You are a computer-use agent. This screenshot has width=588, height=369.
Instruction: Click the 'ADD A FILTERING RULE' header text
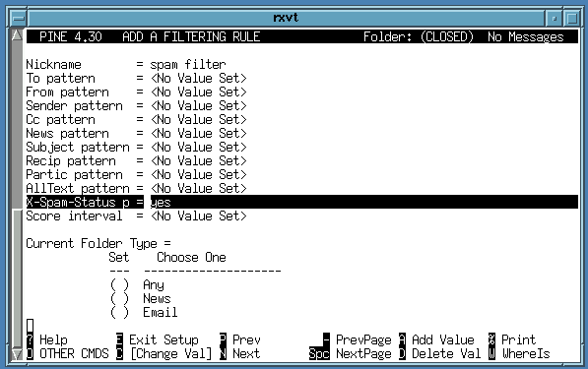(191, 36)
